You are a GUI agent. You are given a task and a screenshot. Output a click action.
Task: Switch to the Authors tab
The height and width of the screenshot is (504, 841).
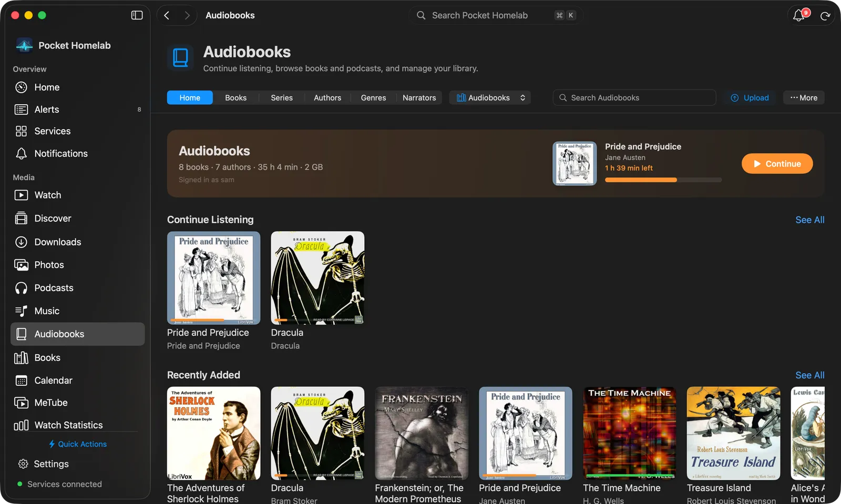click(327, 98)
